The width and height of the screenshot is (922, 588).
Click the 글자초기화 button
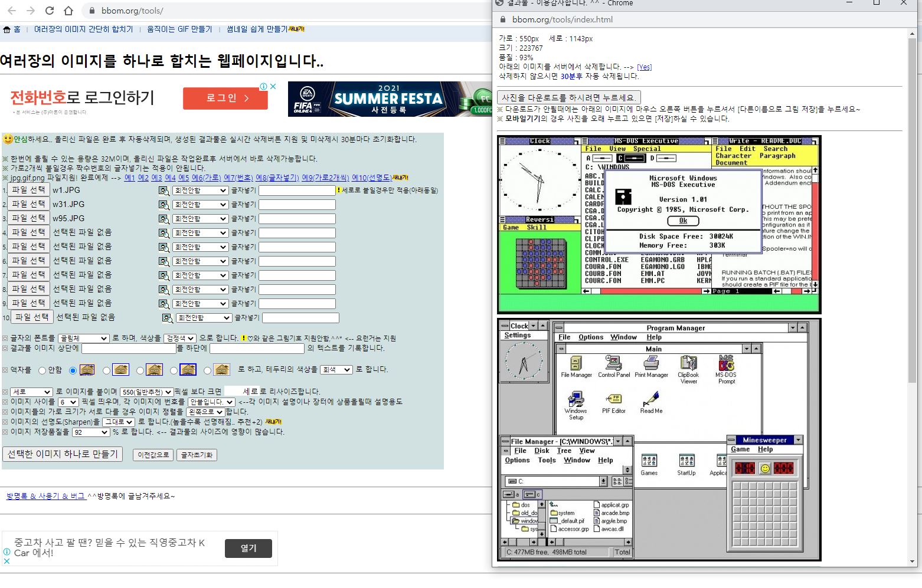[197, 455]
